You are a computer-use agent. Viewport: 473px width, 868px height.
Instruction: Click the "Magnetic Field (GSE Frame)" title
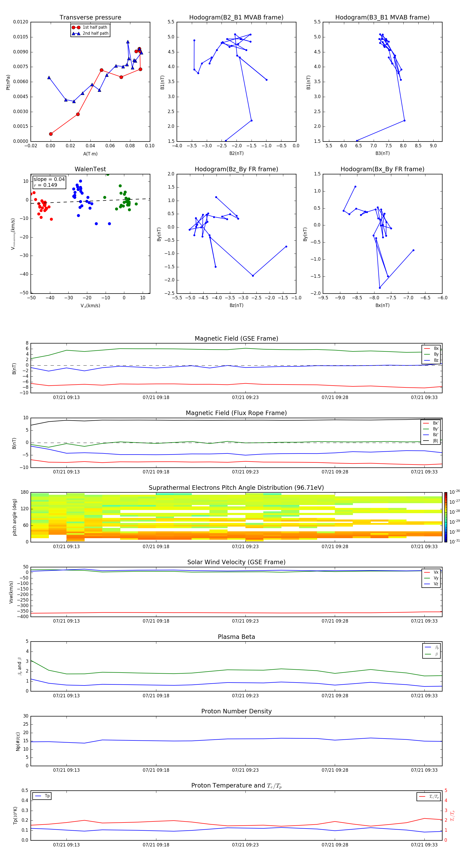(236, 339)
